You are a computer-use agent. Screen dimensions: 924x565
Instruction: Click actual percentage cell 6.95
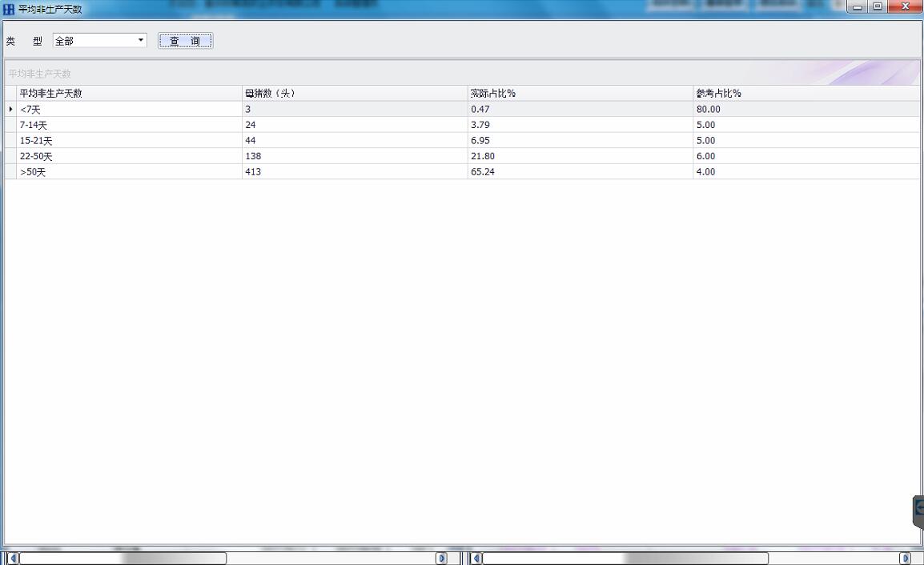tap(580, 140)
